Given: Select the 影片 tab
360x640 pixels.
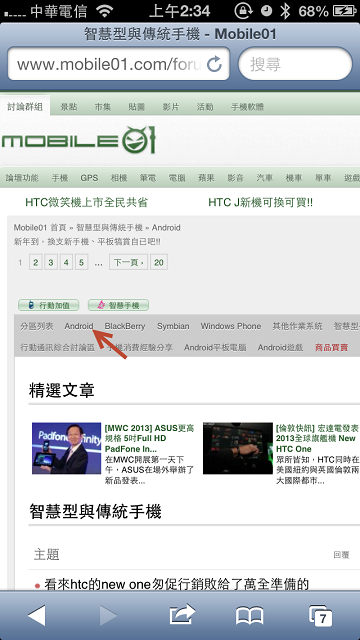Looking at the screenshot, I should 171,107.
